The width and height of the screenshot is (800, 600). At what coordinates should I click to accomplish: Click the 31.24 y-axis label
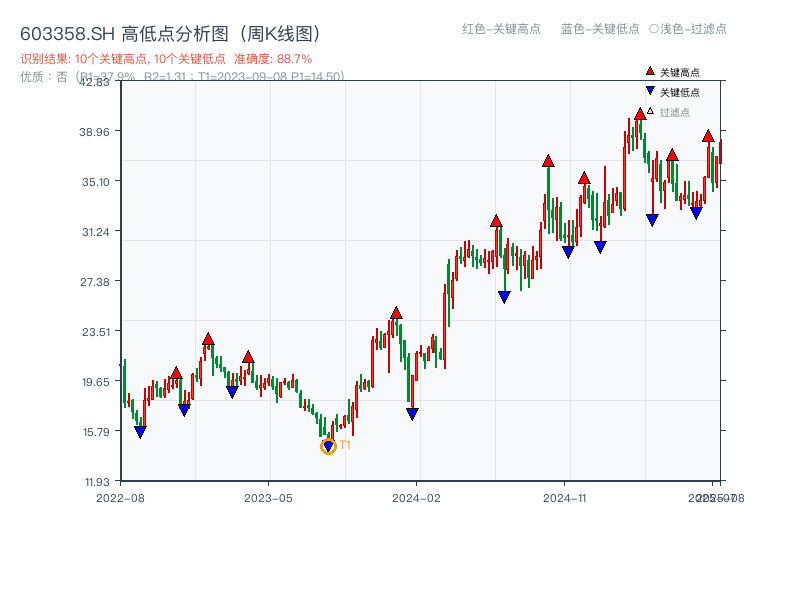tap(95, 232)
